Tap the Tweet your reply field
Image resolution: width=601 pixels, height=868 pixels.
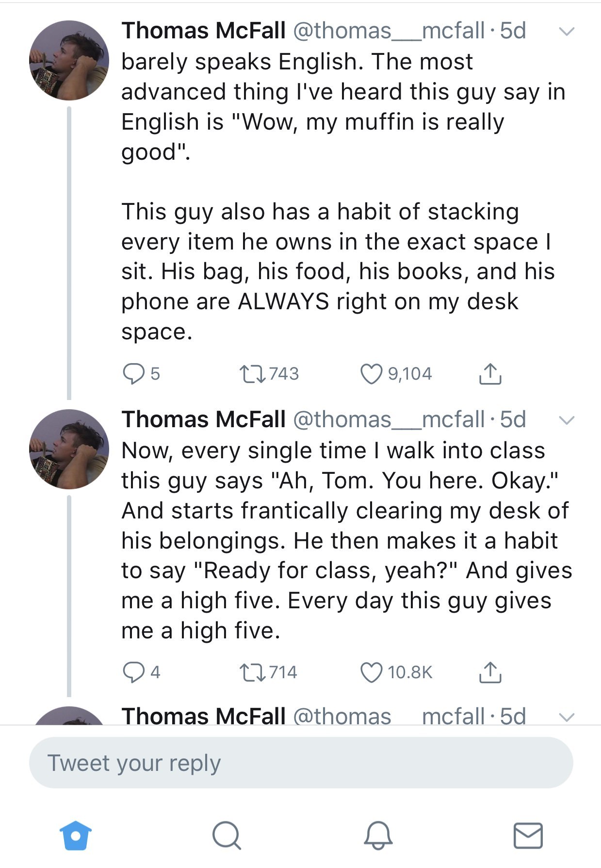(x=301, y=763)
